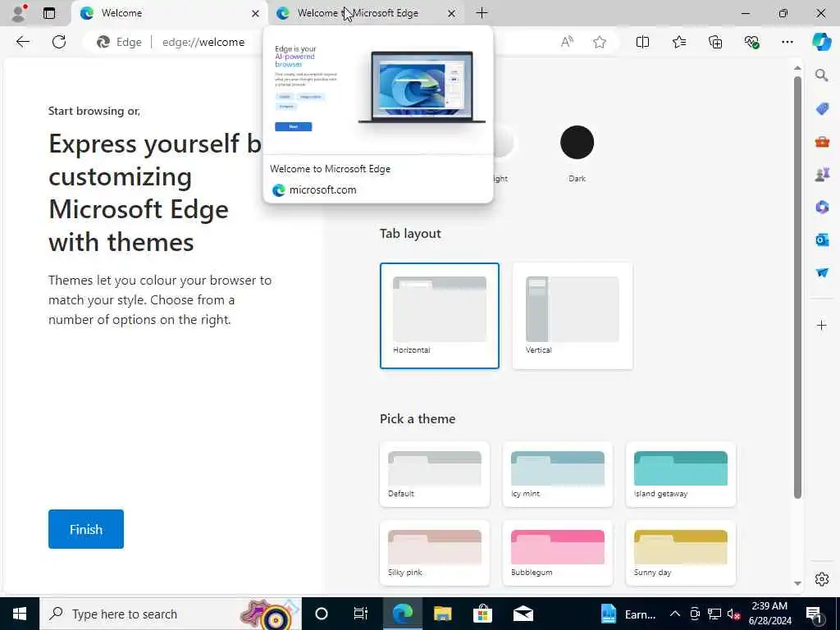This screenshot has height=630, width=840.
Task: Open sidebar Microsoft 365 icon
Action: (822, 207)
